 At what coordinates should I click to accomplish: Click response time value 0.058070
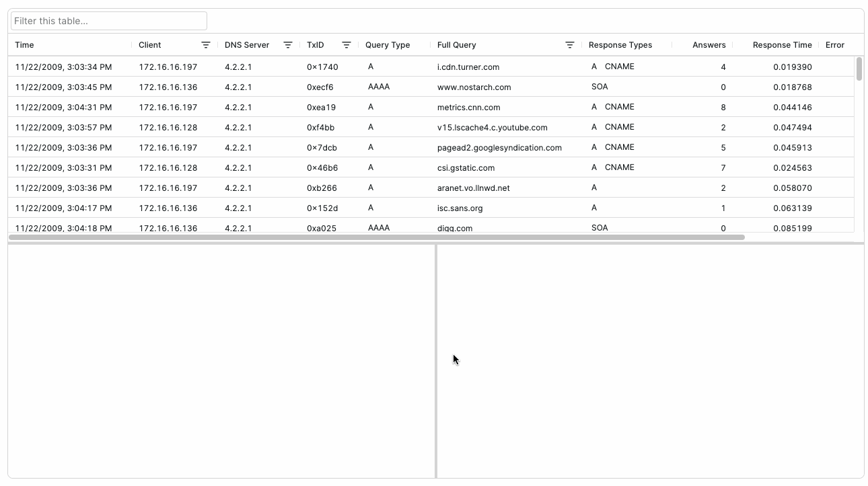tap(793, 188)
